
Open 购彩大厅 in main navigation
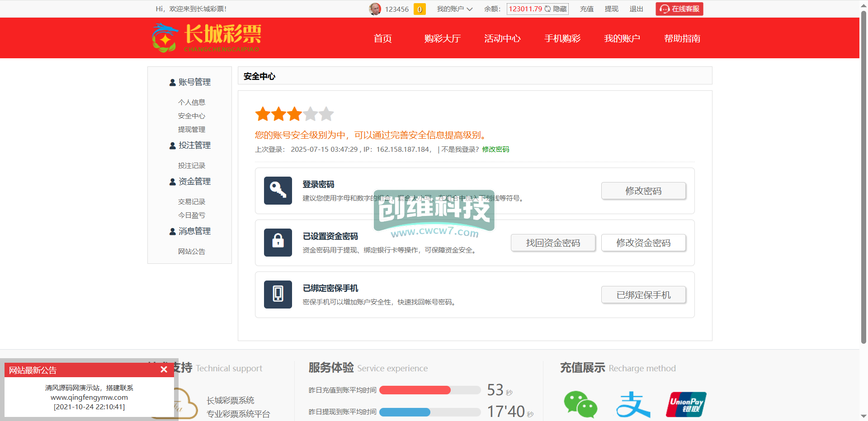coord(443,38)
